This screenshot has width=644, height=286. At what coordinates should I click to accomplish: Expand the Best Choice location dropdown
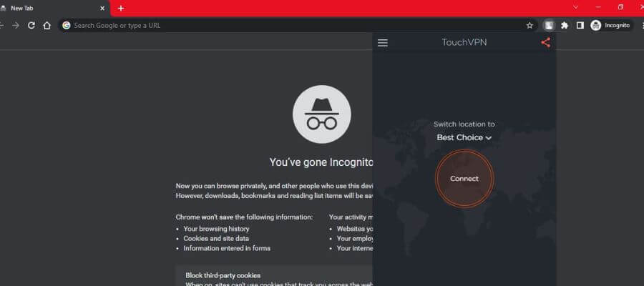(x=464, y=137)
